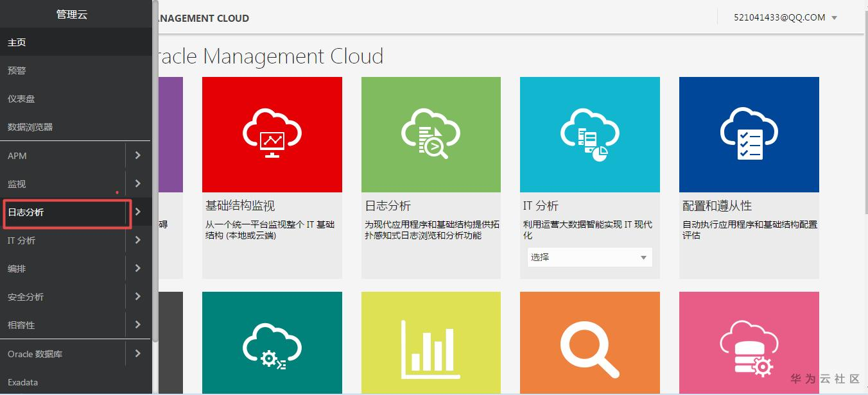The height and width of the screenshot is (395, 868).
Task: Expand the APM submenu arrow
Action: tap(138, 155)
